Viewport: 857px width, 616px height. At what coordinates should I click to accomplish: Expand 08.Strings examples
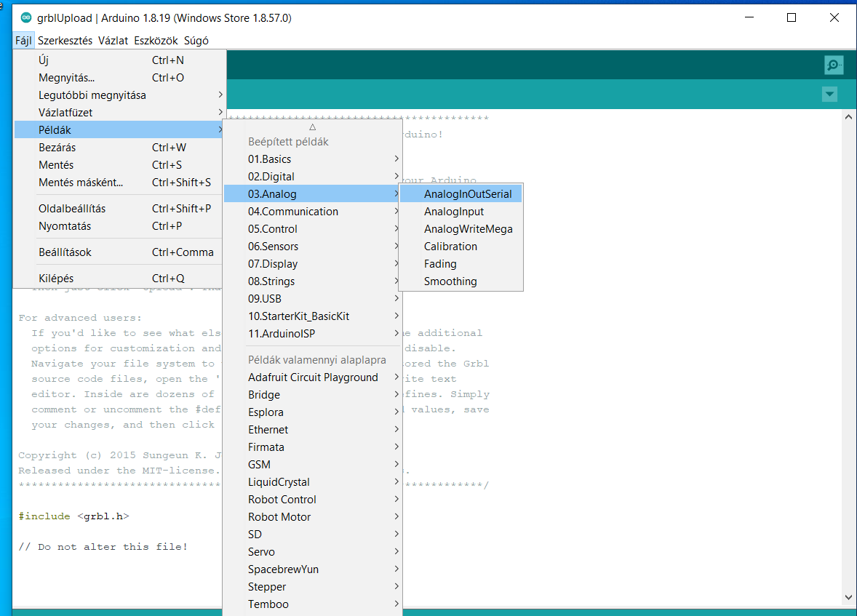coord(312,281)
